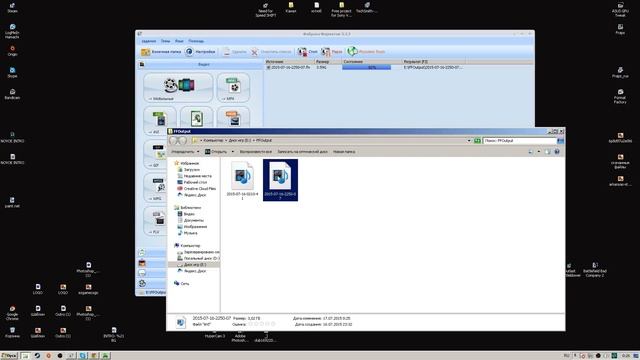The image size is (640, 360).
Task: Click the Source column header in task list
Action: 289,62
